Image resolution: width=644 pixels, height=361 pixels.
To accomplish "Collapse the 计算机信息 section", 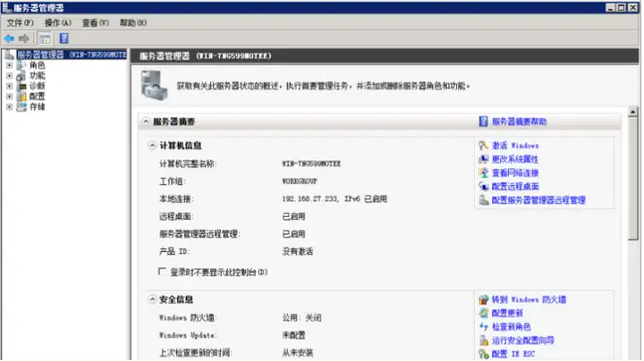I will click(152, 146).
